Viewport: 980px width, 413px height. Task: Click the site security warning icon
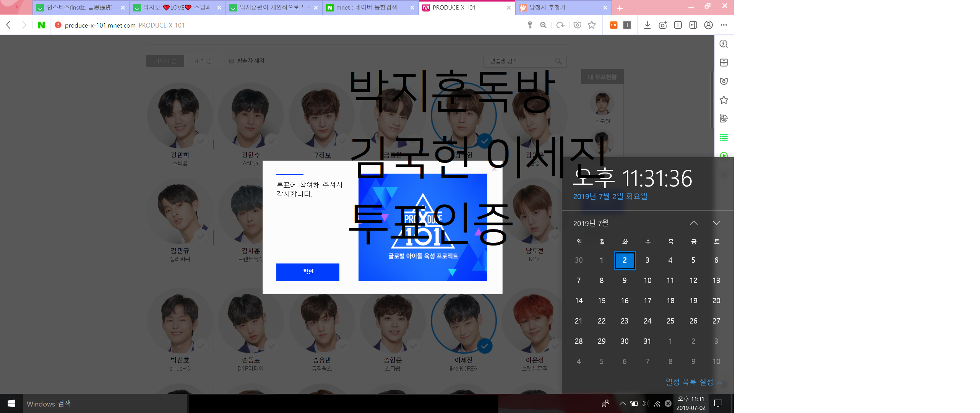click(58, 25)
